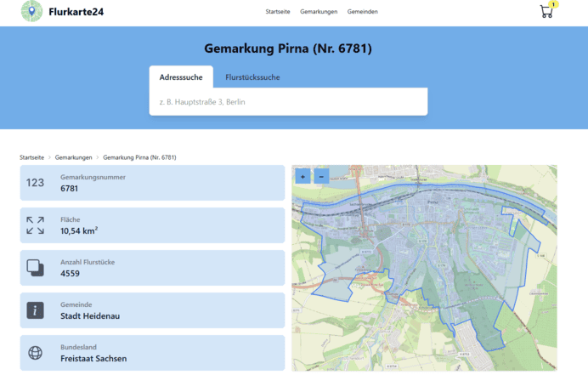Click the Fläche label
The height and width of the screenshot is (375, 588).
coord(71,219)
